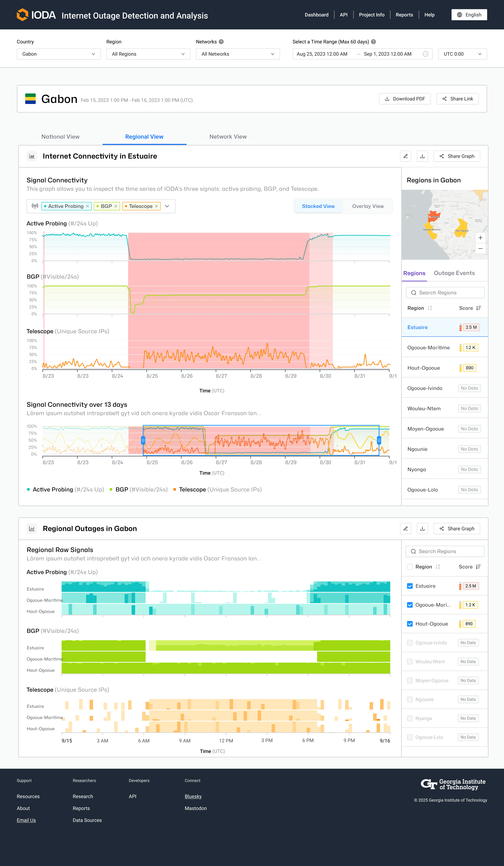Zoom out on the Gabon regions map
This screenshot has width=504, height=866.
coord(480,249)
